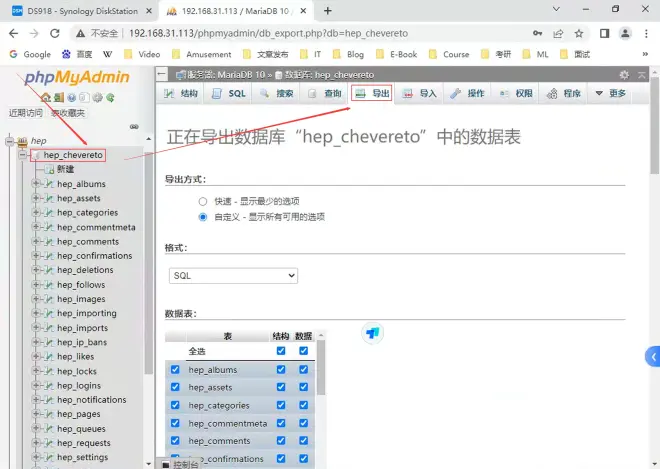Toggle the 全选 data checkbox
Viewport: 660px width, 469px height.
303,351
